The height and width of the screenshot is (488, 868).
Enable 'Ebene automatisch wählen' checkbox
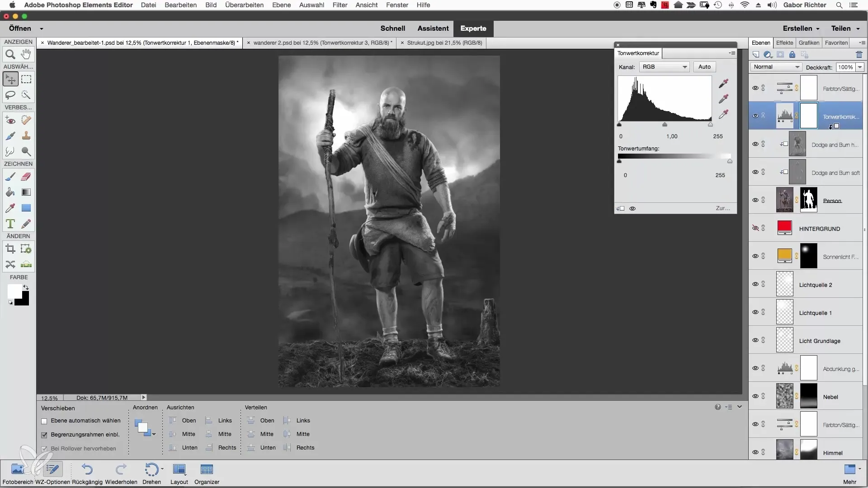[x=44, y=421]
